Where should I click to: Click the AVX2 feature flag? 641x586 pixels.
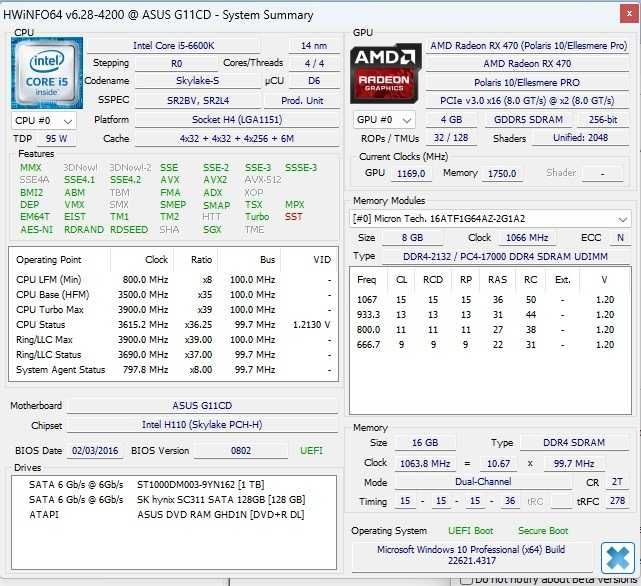(215, 180)
